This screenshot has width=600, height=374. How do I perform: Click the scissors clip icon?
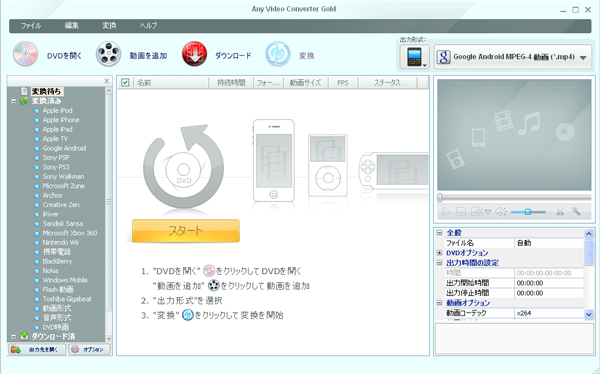coord(560,212)
